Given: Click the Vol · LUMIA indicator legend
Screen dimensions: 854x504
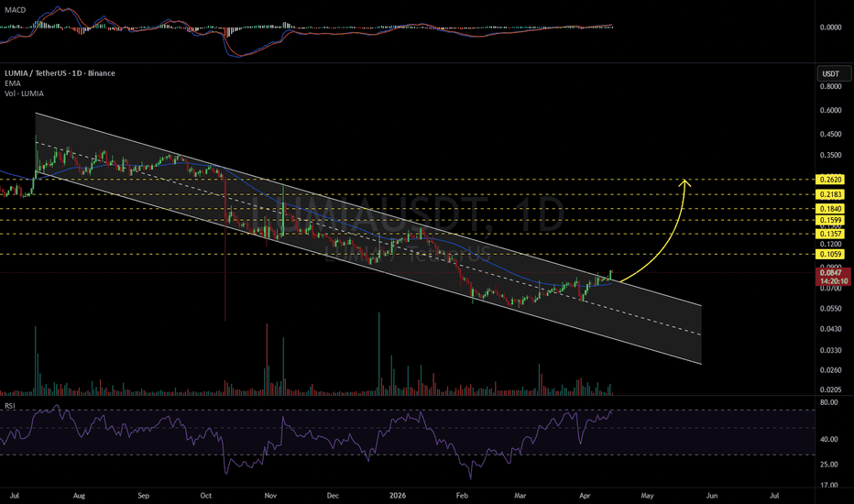Looking at the screenshot, I should [x=24, y=93].
